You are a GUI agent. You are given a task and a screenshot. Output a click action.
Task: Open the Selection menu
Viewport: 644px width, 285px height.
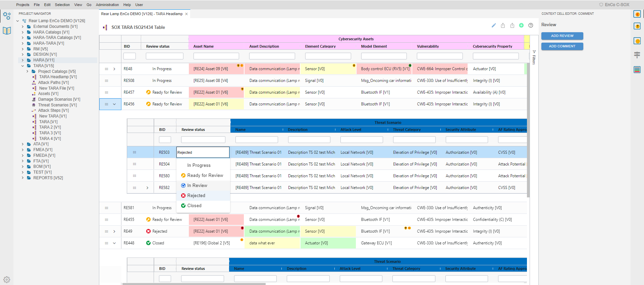pos(62,5)
